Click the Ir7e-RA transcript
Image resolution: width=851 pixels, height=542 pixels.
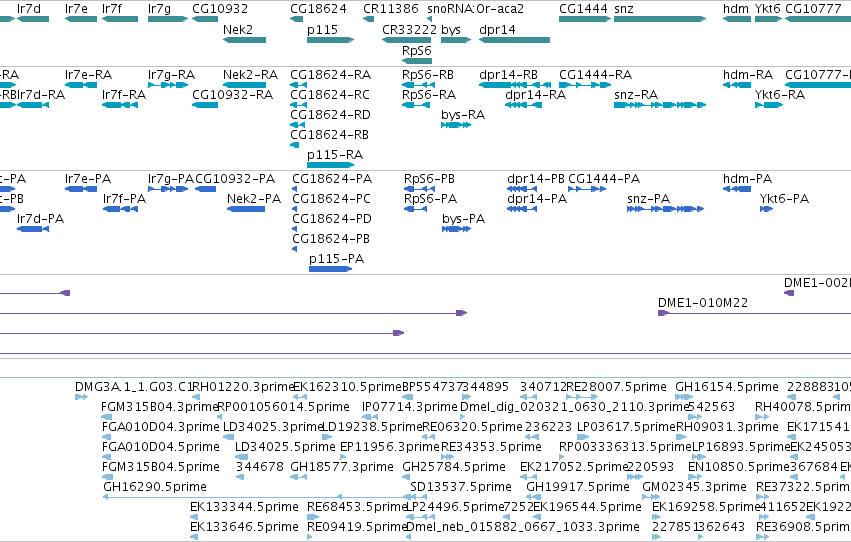[81, 85]
